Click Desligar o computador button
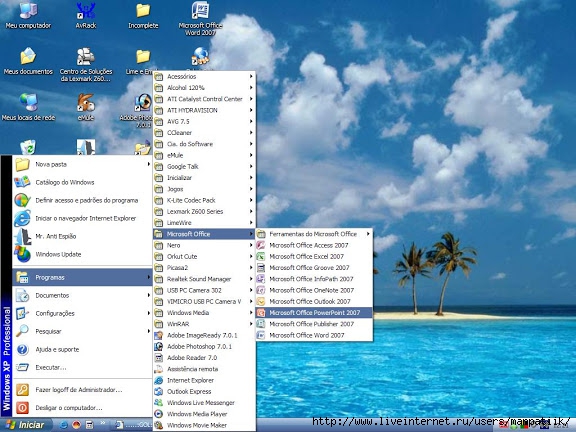 click(82, 408)
